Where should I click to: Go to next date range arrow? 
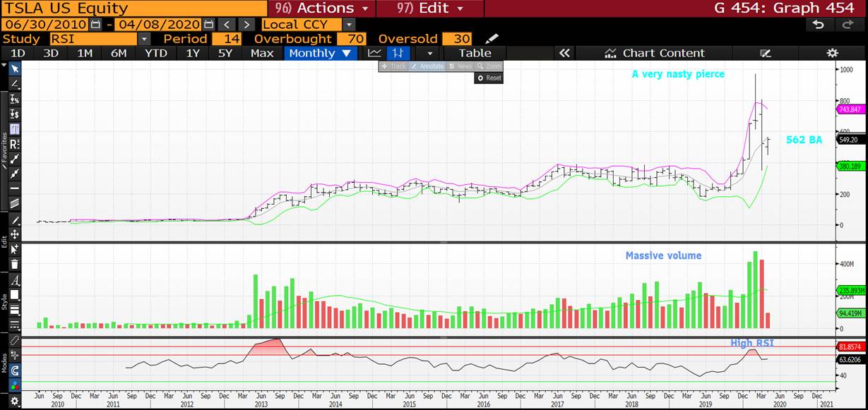(x=246, y=24)
